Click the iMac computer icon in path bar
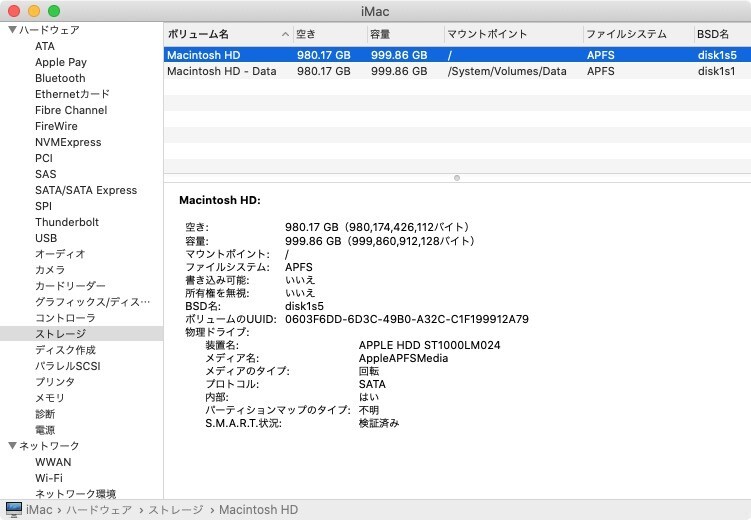This screenshot has height=520, width=751. click(14, 510)
